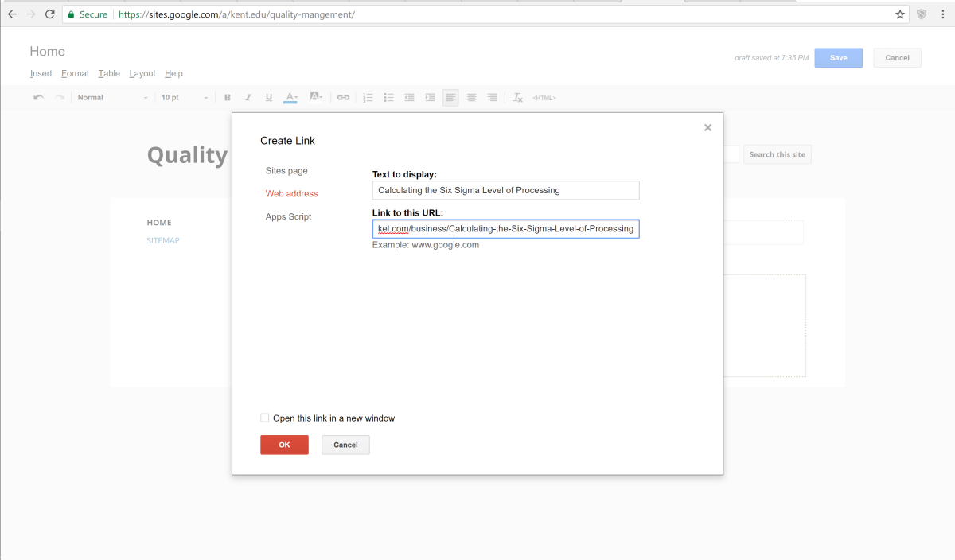Bookmark this page with star icon
955x560 pixels.
tap(900, 14)
